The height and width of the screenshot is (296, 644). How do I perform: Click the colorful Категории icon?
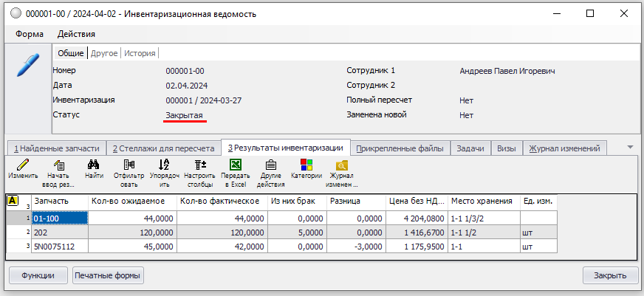[x=306, y=165]
